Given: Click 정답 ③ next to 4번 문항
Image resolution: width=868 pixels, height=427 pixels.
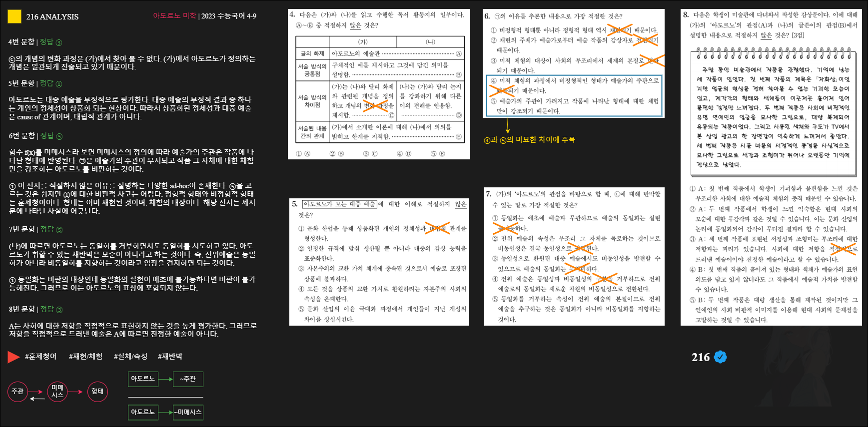Looking at the screenshot, I should click(x=51, y=42).
